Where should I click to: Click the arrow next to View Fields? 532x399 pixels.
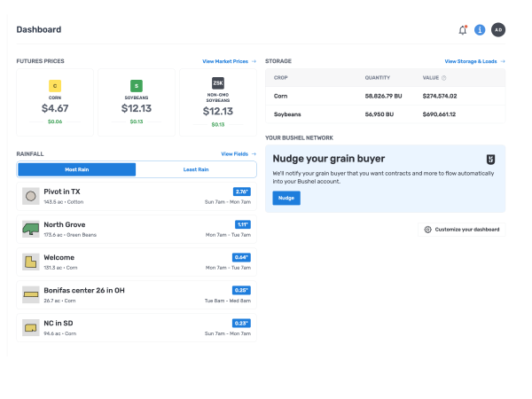[254, 154]
